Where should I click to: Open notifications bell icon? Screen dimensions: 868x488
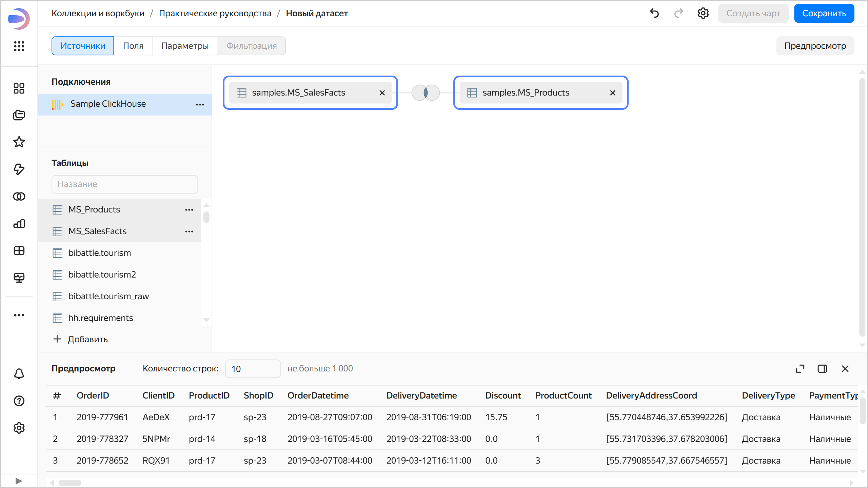tap(19, 374)
